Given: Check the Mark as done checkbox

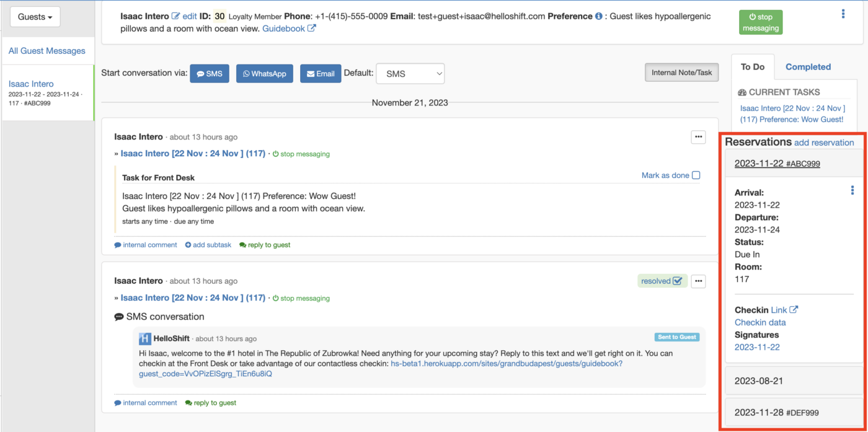Looking at the screenshot, I should [x=696, y=175].
